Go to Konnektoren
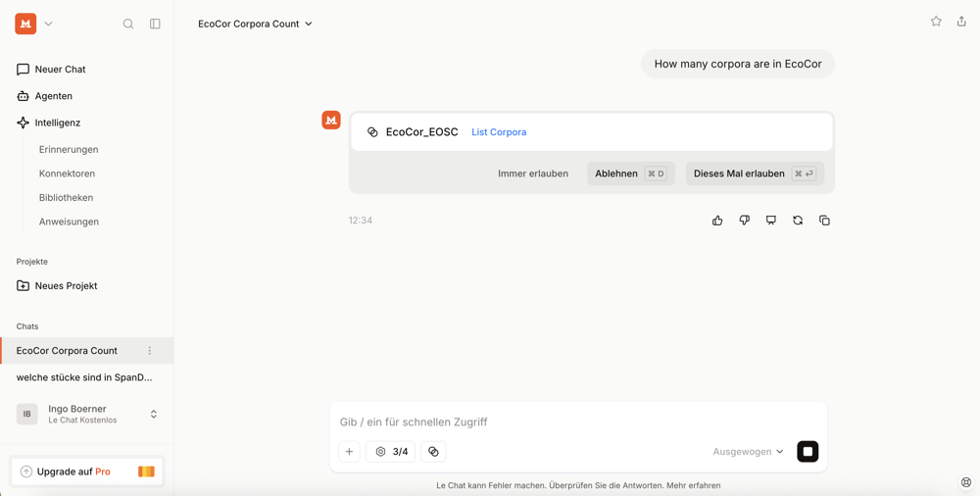This screenshot has height=496, width=980. 67,174
